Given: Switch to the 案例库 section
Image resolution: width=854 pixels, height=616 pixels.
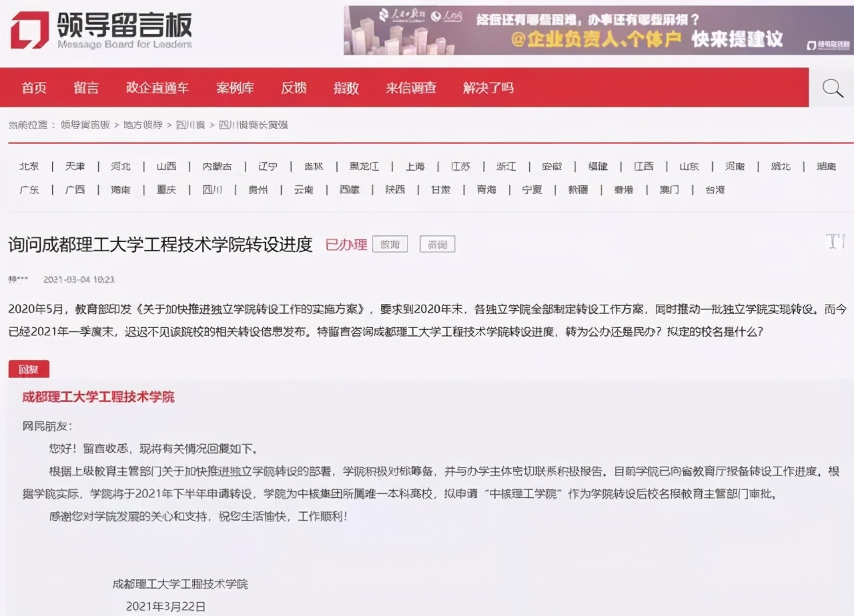Looking at the screenshot, I should pyautogui.click(x=235, y=87).
